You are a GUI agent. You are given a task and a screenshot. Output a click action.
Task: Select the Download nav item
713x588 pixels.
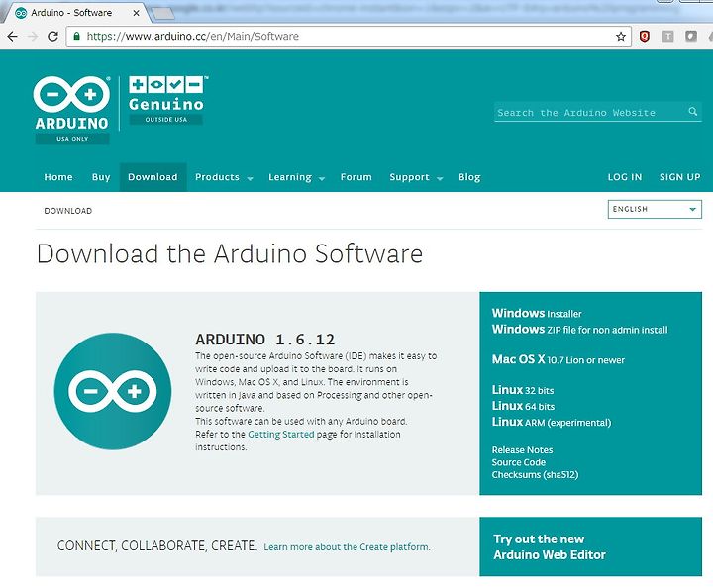[x=153, y=177]
